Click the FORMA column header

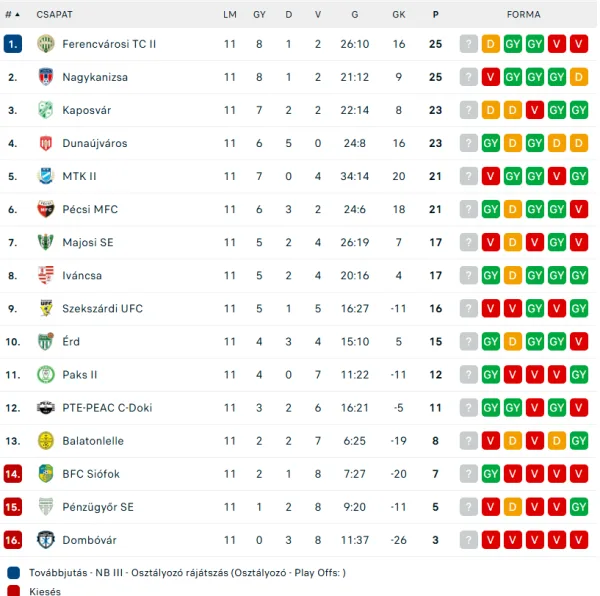(x=523, y=15)
